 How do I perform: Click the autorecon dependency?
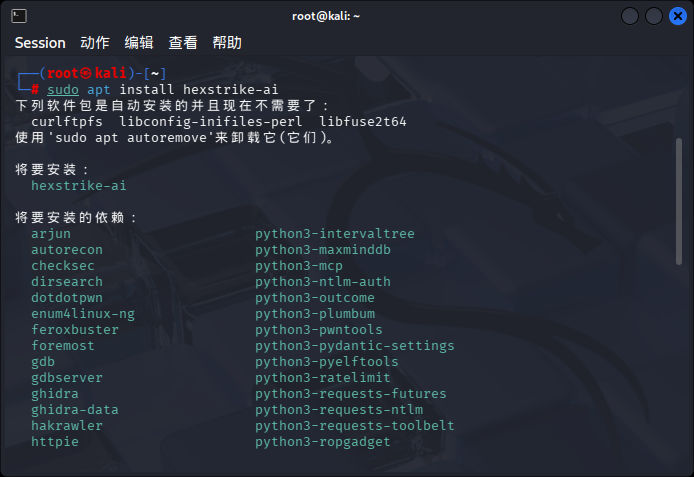[67, 250]
